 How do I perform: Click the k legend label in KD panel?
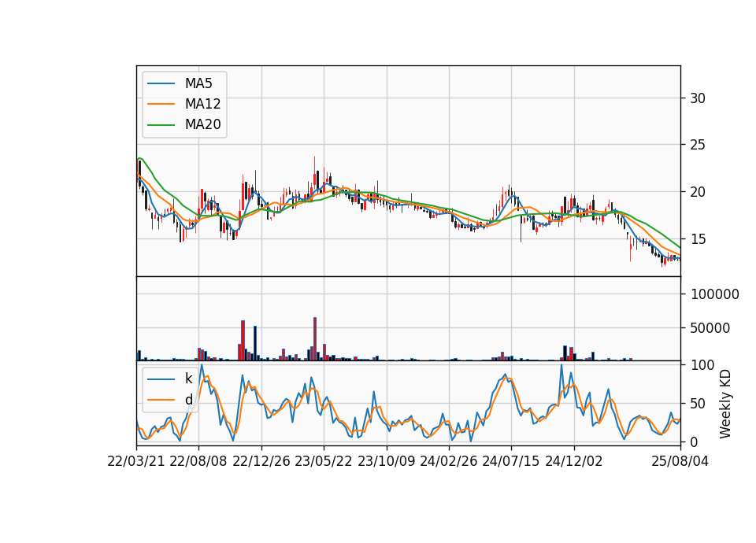coord(188,379)
